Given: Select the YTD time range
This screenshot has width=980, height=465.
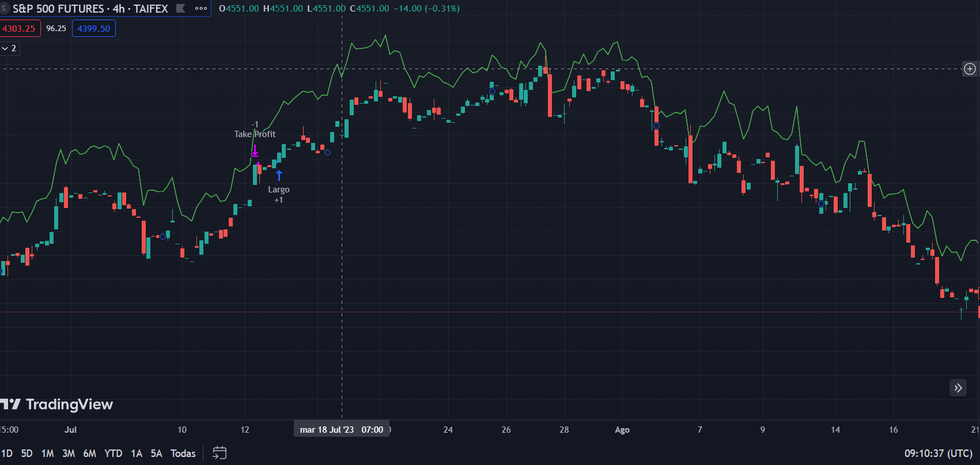Looking at the screenshot, I should (x=113, y=453).
